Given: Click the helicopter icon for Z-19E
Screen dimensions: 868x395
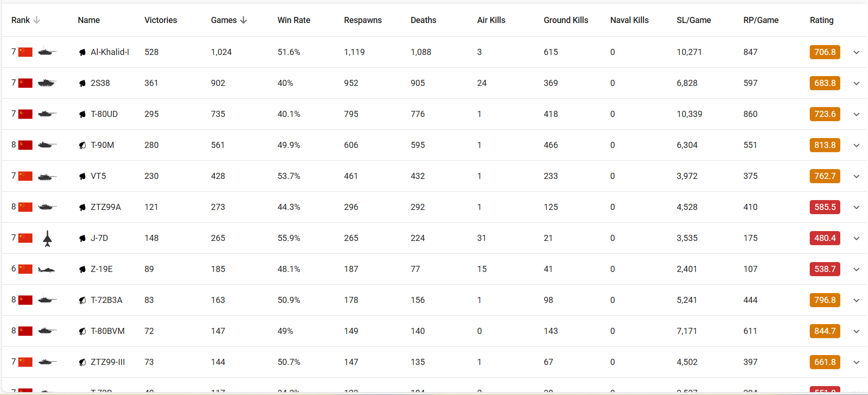Looking at the screenshot, I should [47, 269].
